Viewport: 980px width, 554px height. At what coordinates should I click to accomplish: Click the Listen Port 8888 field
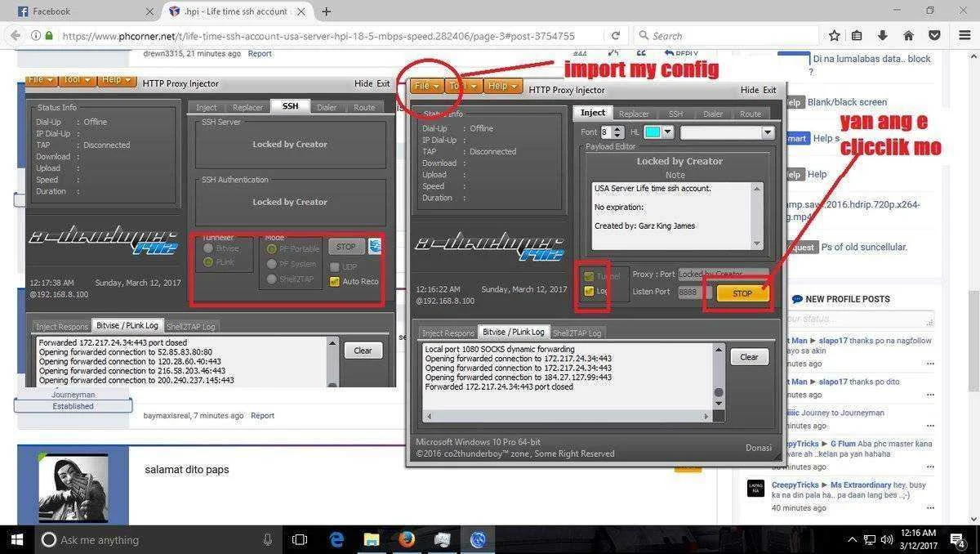tap(694, 292)
